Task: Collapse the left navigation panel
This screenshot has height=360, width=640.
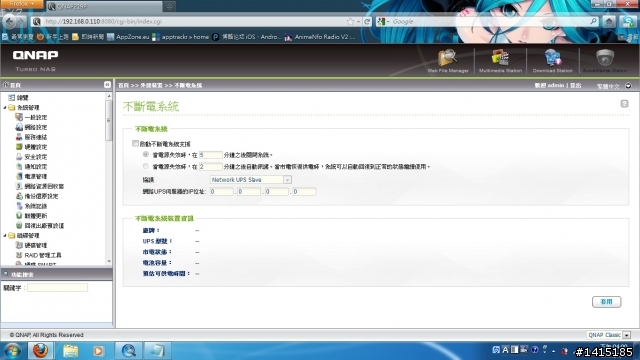Action: tap(107, 84)
